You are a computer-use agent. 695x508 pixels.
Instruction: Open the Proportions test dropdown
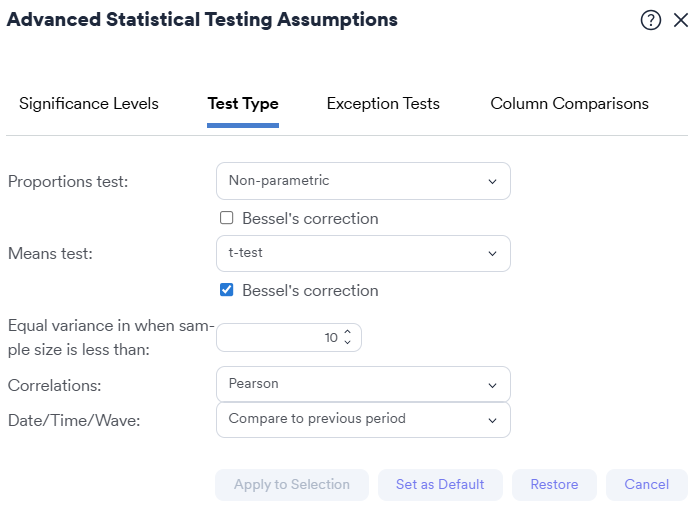(363, 181)
